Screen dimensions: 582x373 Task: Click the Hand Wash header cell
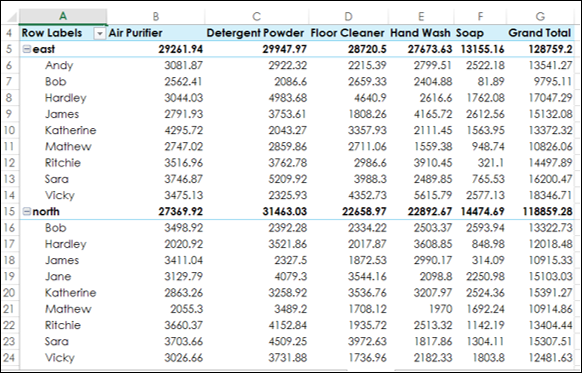(421, 33)
